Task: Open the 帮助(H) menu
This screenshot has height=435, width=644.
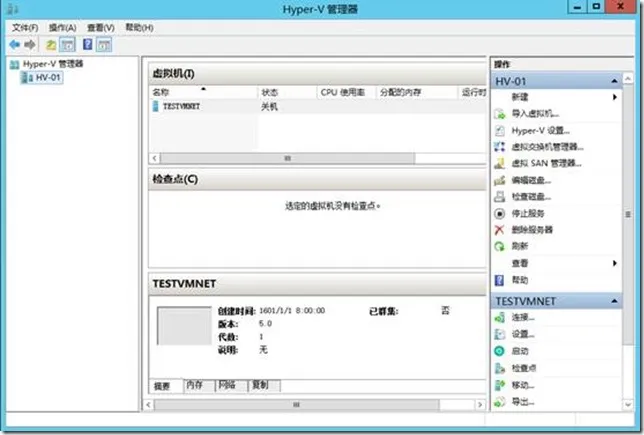Action: 139,28
